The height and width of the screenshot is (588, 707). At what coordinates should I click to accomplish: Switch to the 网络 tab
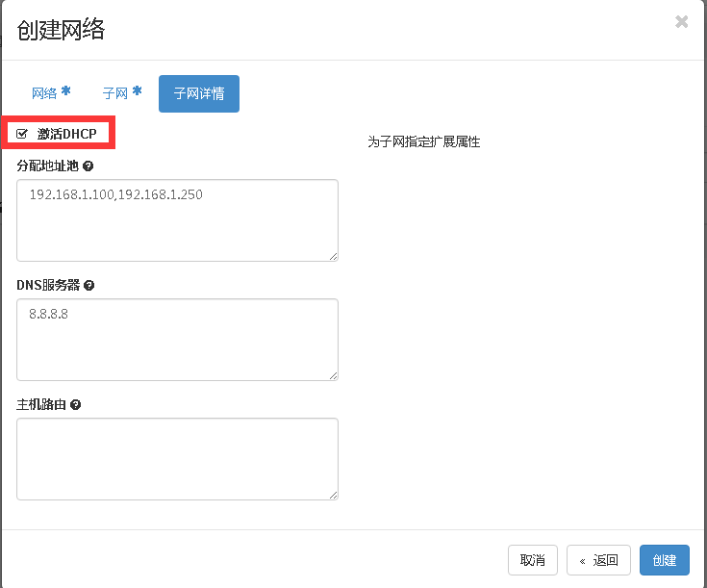click(50, 93)
